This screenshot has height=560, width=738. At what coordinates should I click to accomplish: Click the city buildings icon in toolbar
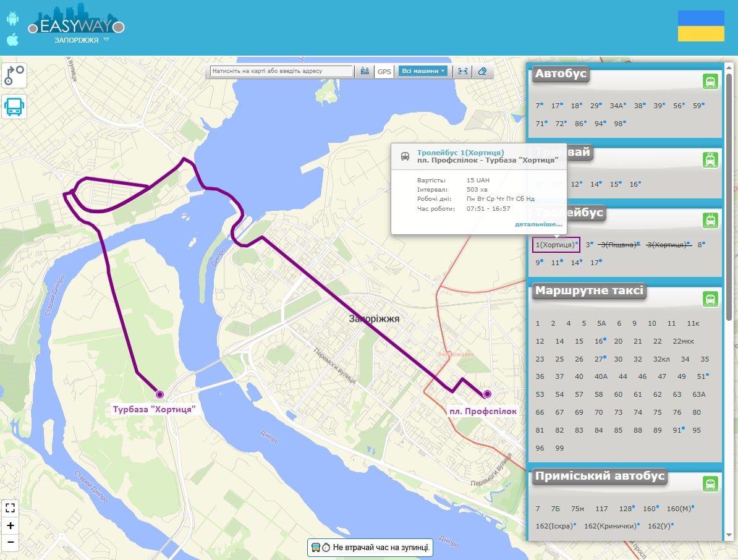point(365,71)
